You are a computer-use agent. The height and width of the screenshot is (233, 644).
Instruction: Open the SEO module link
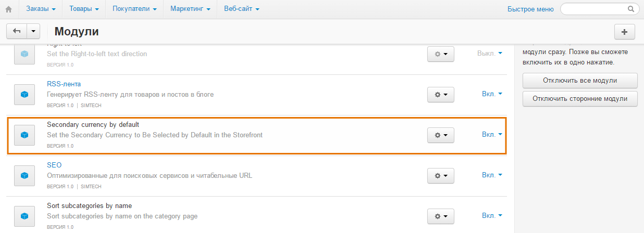click(x=54, y=165)
